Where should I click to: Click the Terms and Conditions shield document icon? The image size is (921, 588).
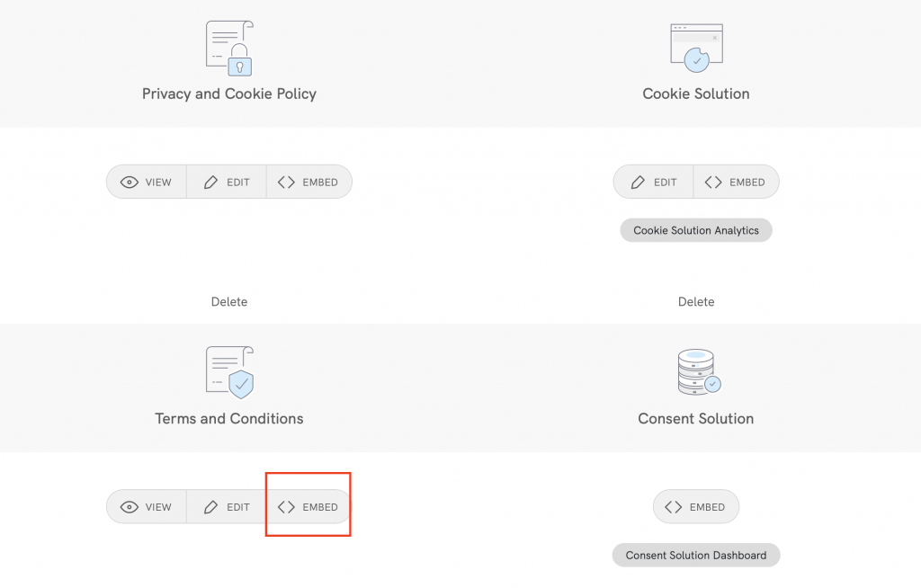[x=228, y=369]
